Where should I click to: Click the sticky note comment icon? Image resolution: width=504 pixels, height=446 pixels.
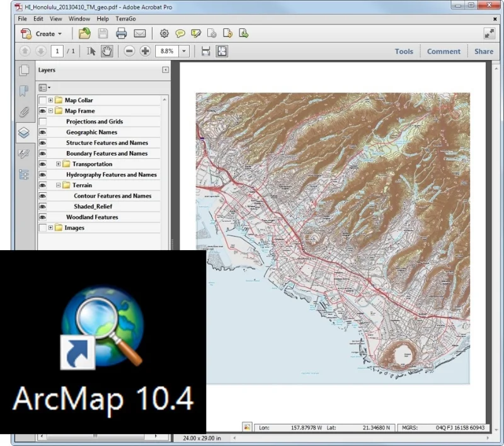point(180,33)
